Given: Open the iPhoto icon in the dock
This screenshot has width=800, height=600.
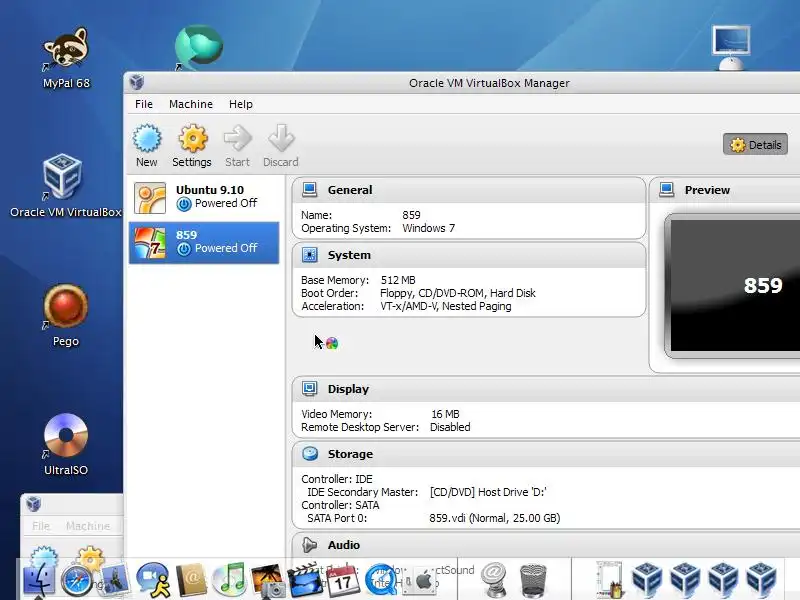Looking at the screenshot, I should click(x=267, y=580).
